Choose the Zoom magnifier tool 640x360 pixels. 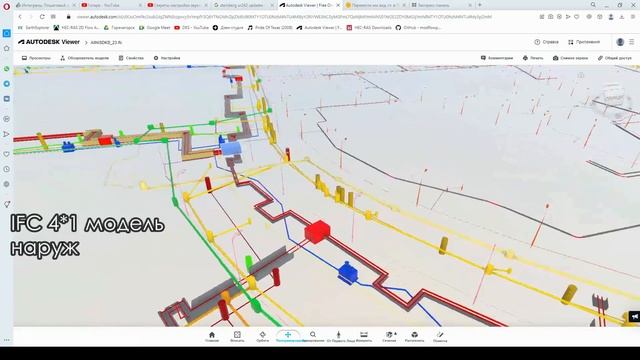pos(313,337)
